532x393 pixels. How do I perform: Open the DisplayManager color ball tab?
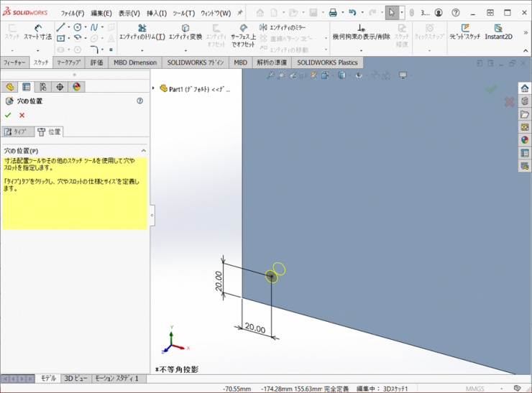tap(76, 87)
